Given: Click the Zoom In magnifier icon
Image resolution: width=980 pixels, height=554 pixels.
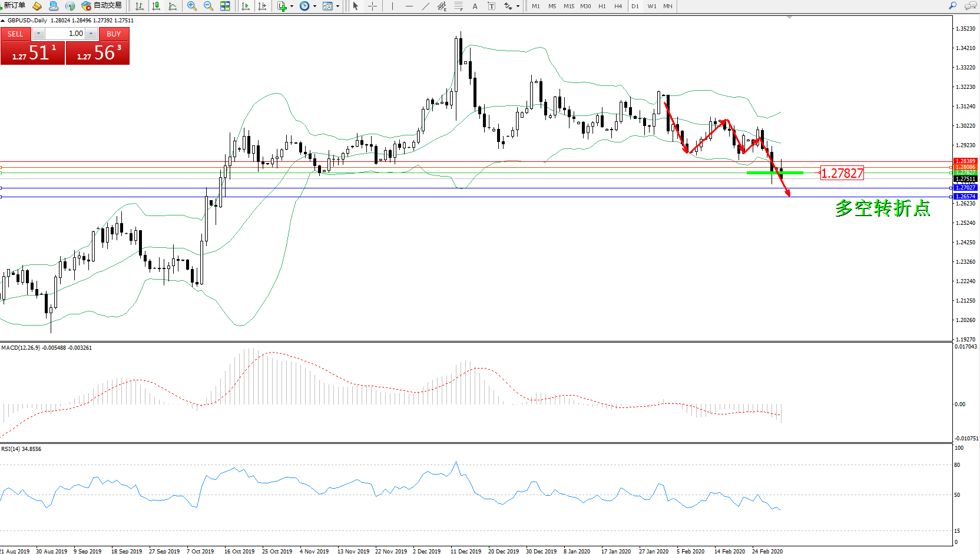Looking at the screenshot, I should pyautogui.click(x=191, y=6).
